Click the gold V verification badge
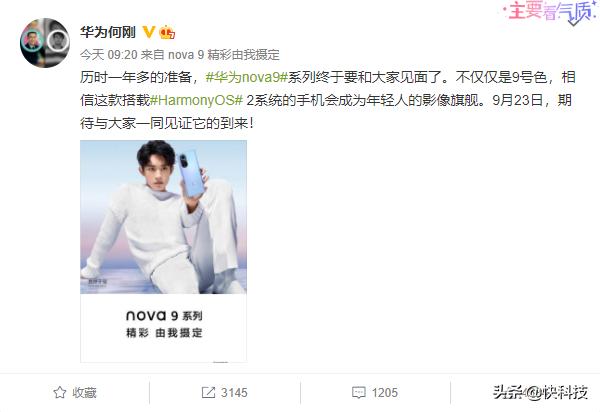Image resolution: width=600 pixels, height=412 pixels. pyautogui.click(x=148, y=32)
